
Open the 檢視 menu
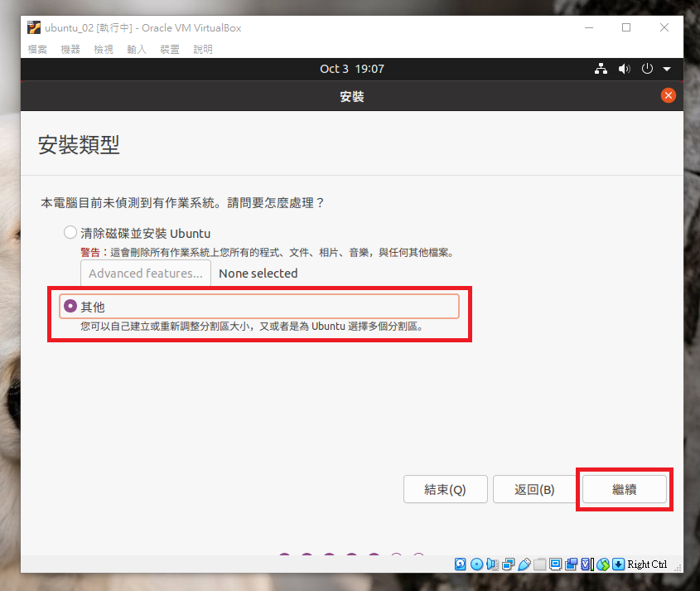[104, 49]
